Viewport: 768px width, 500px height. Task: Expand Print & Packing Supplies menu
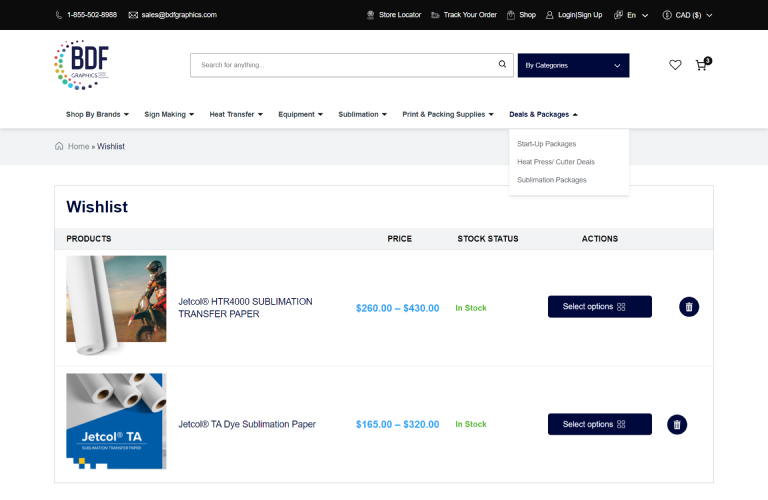click(x=448, y=114)
